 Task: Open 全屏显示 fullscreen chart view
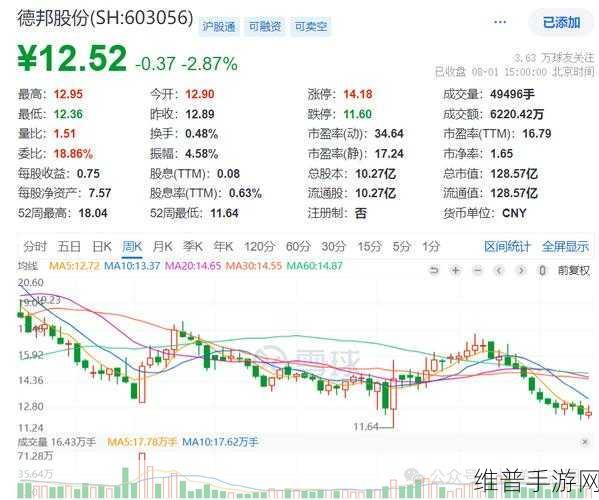click(x=565, y=246)
